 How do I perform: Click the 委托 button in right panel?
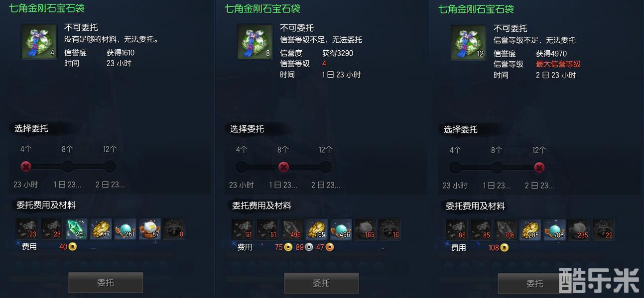(535, 284)
